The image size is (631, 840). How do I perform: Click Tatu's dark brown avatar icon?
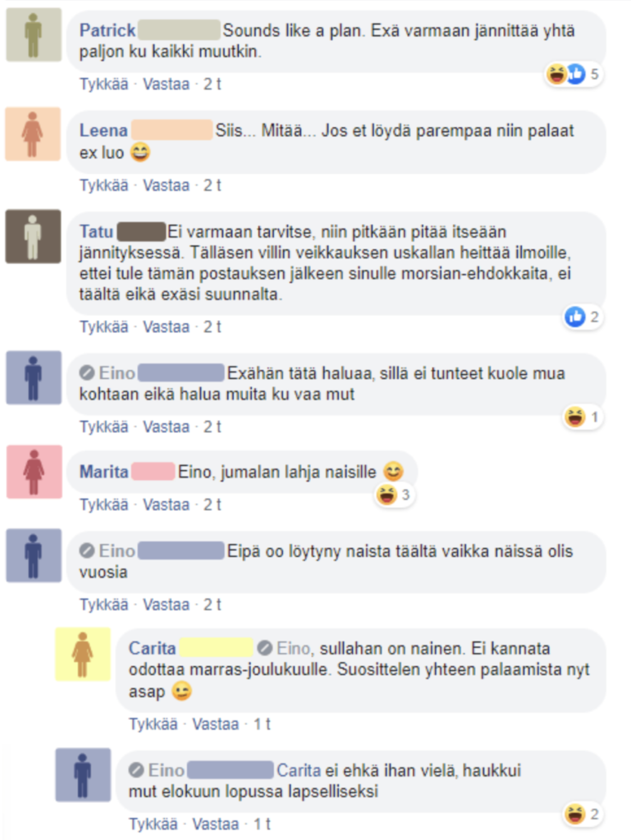click(x=33, y=236)
